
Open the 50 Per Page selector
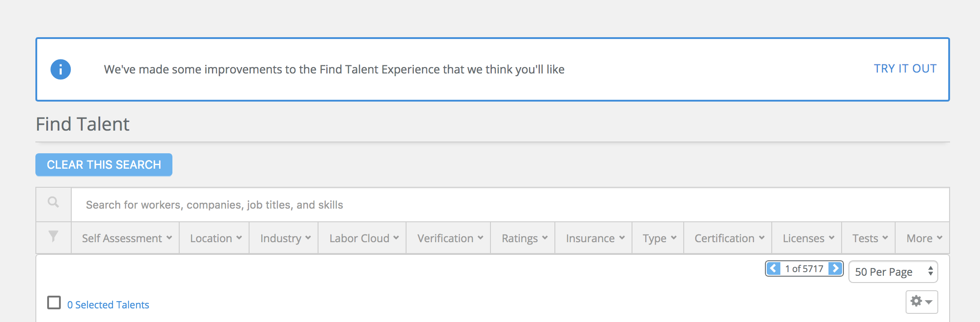click(x=892, y=272)
